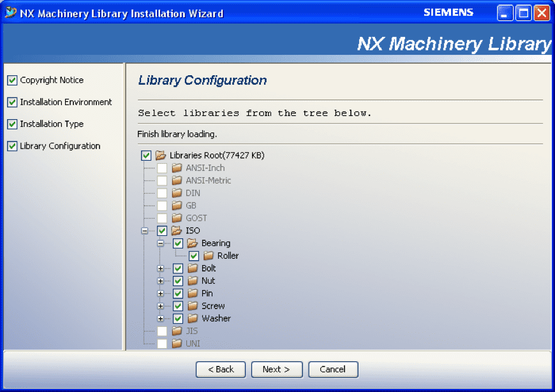Click the NX wizard title bar icon

[11, 13]
